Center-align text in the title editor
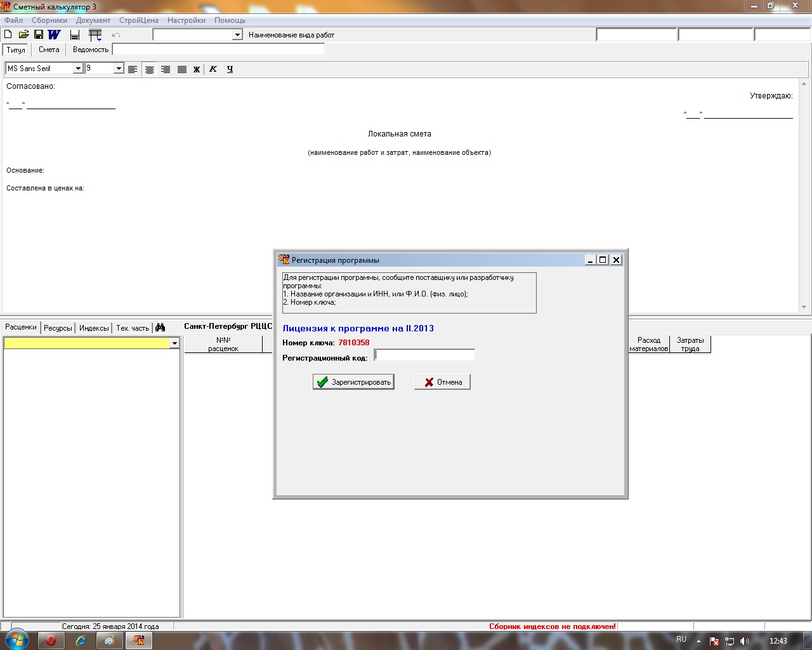 [x=150, y=69]
